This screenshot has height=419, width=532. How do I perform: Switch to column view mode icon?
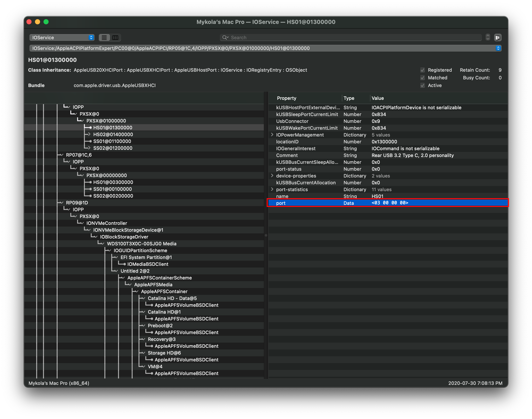[115, 38]
